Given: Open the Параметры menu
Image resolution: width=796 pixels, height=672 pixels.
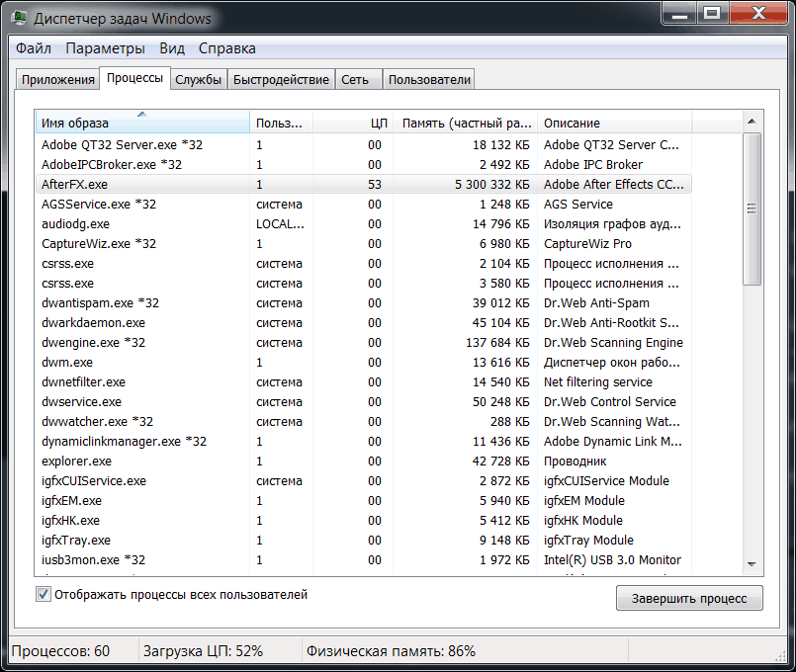Looking at the screenshot, I should point(105,48).
